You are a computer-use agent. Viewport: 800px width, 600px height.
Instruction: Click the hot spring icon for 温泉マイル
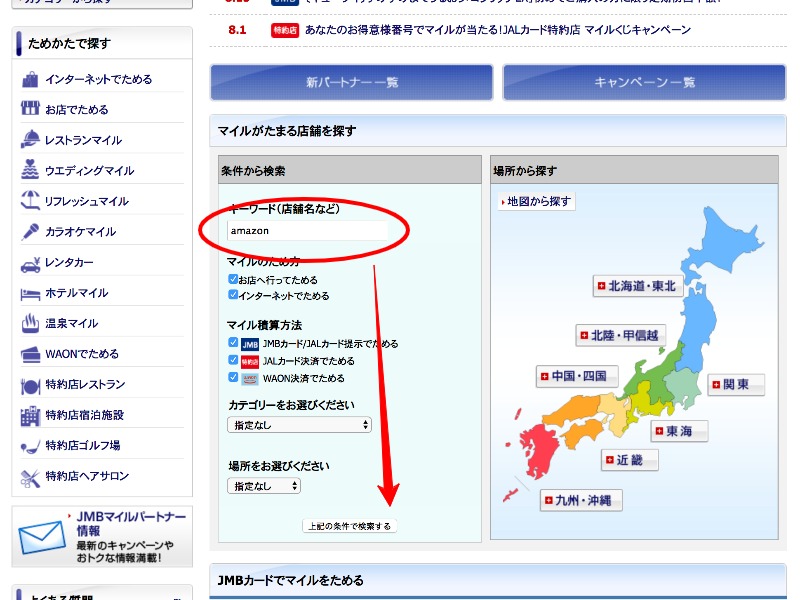pos(30,323)
